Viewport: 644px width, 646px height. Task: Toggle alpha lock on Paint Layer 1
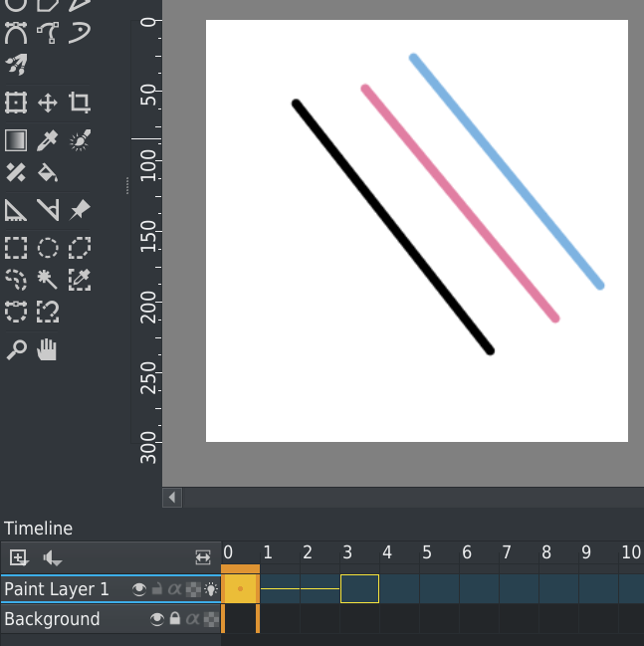coord(175,589)
